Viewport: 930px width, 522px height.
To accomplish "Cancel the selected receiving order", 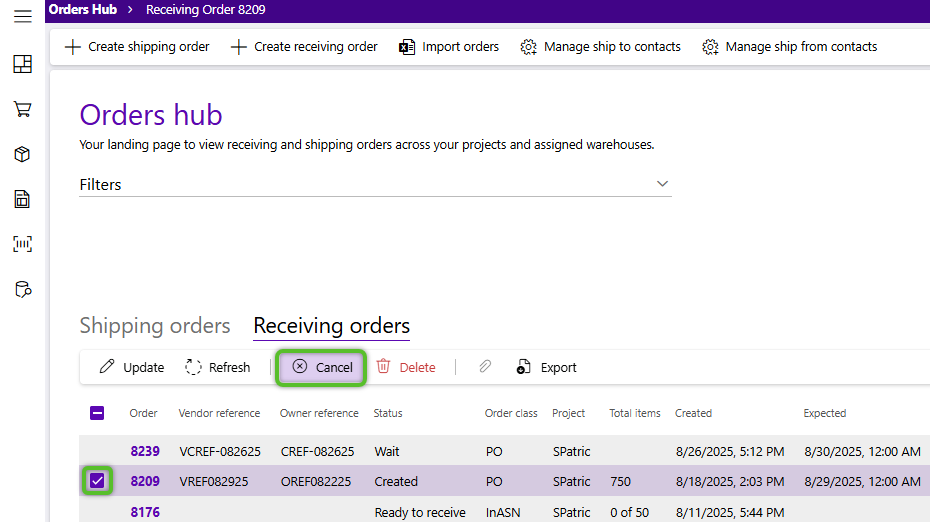I will click(322, 367).
